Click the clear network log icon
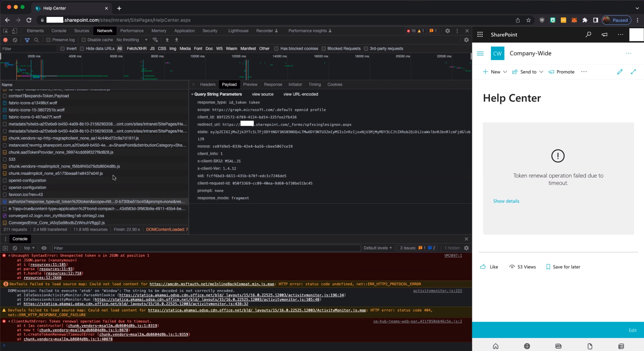Screen dimensions: 644x351 [x=15, y=40]
